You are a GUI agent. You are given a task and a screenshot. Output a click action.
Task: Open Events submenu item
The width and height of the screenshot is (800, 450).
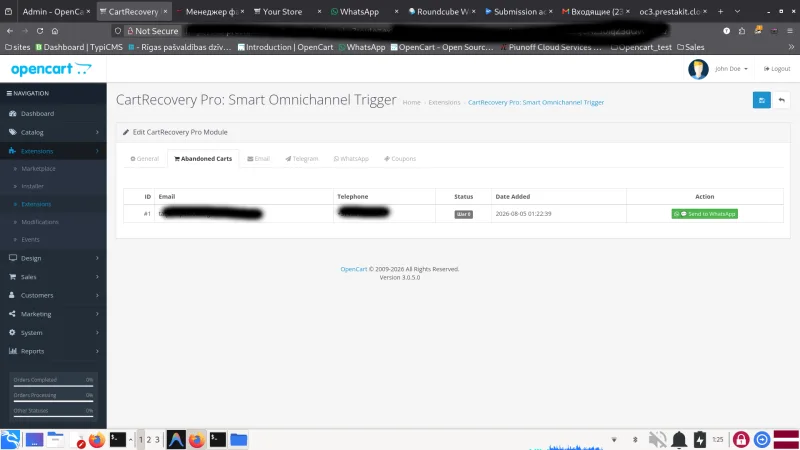click(x=30, y=239)
